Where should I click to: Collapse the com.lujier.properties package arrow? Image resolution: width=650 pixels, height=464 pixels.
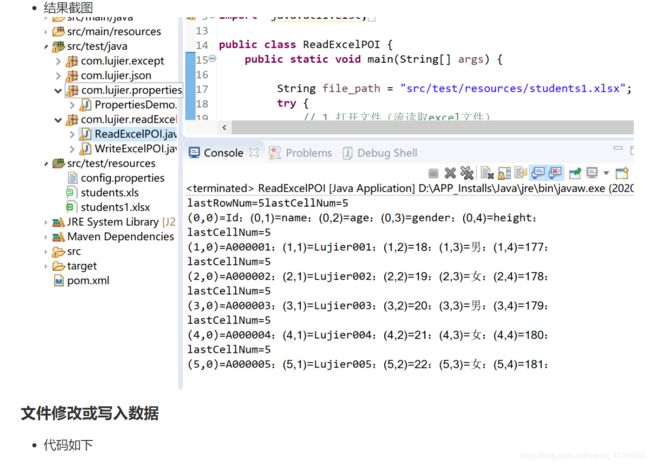tap(58, 90)
